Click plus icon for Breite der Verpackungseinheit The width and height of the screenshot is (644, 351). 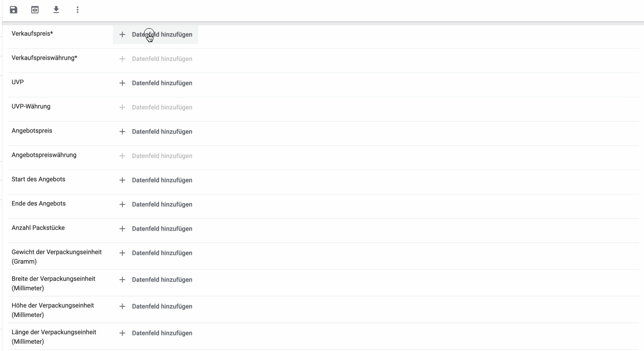pyautogui.click(x=122, y=280)
